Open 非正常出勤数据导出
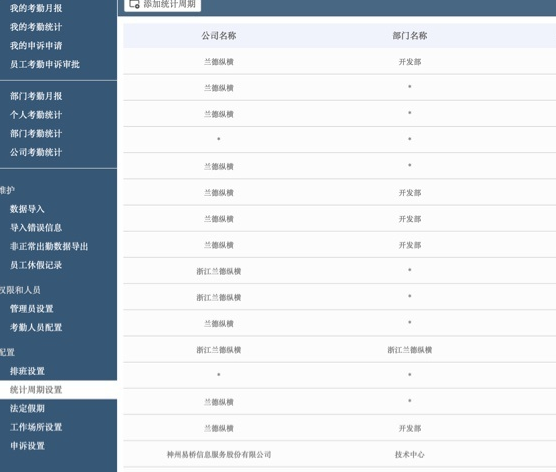 [49, 246]
